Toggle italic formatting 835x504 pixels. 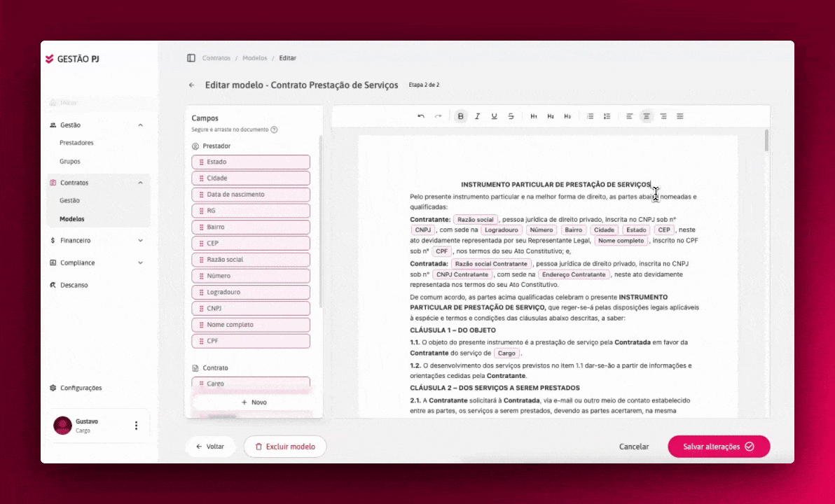477,116
